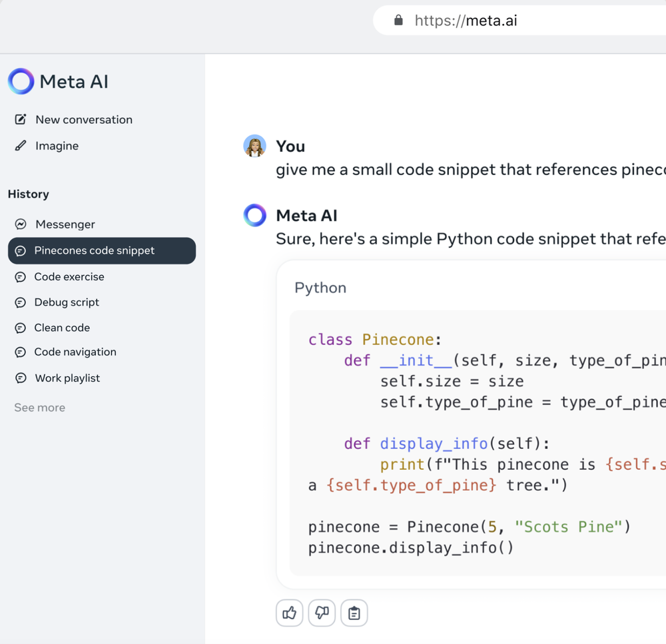Open the Debug script conversation
Viewport: 666px width, 644px height.
[x=57, y=302]
